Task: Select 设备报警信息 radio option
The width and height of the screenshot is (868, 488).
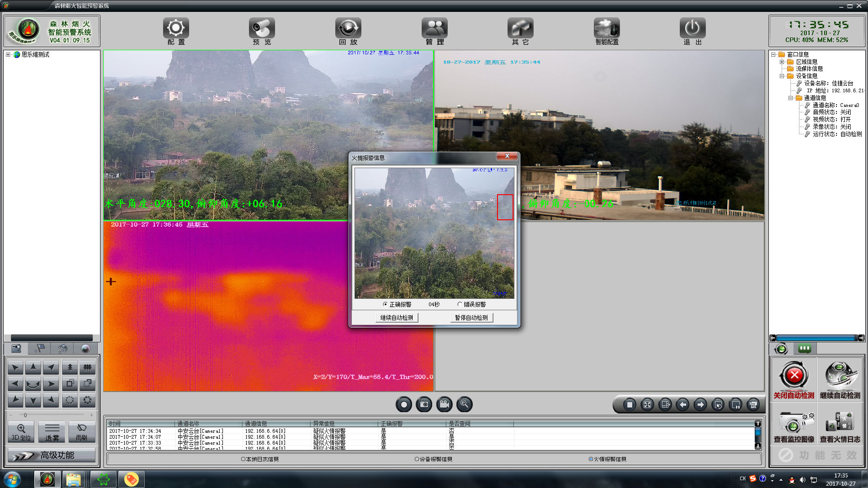Action: point(417,459)
